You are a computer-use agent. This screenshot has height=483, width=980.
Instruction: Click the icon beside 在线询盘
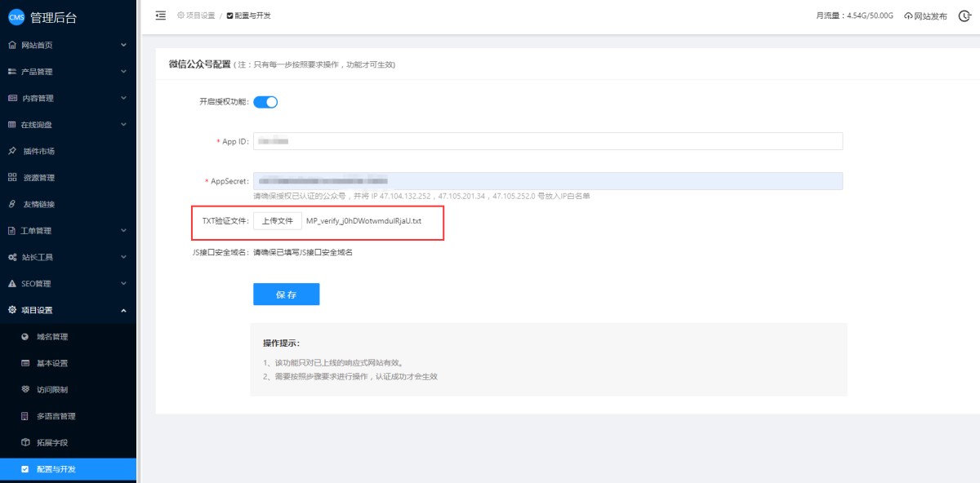coord(11,125)
